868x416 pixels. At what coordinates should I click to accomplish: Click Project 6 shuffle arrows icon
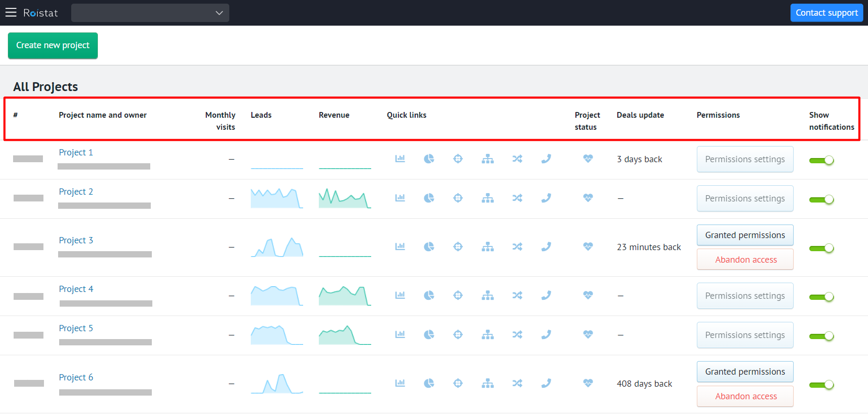tap(517, 384)
